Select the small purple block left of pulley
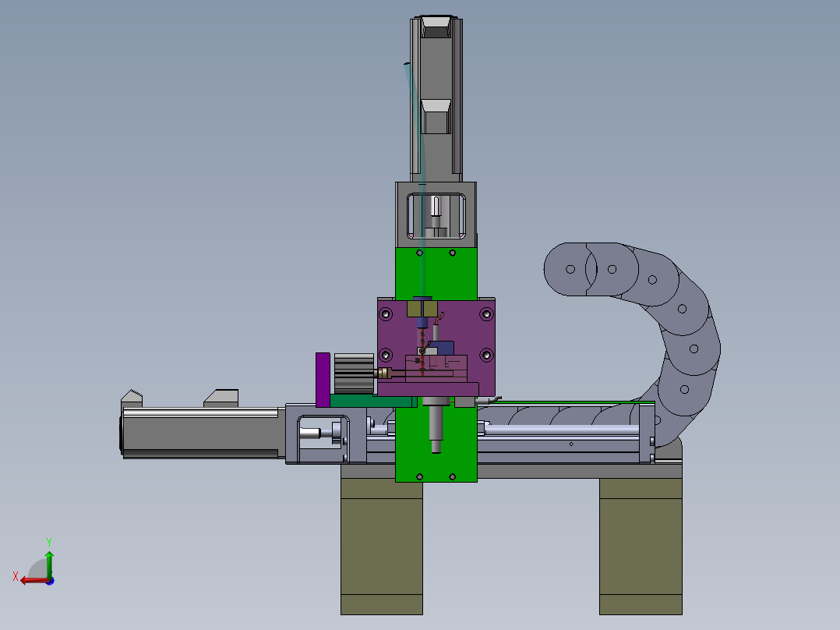 [x=323, y=380]
